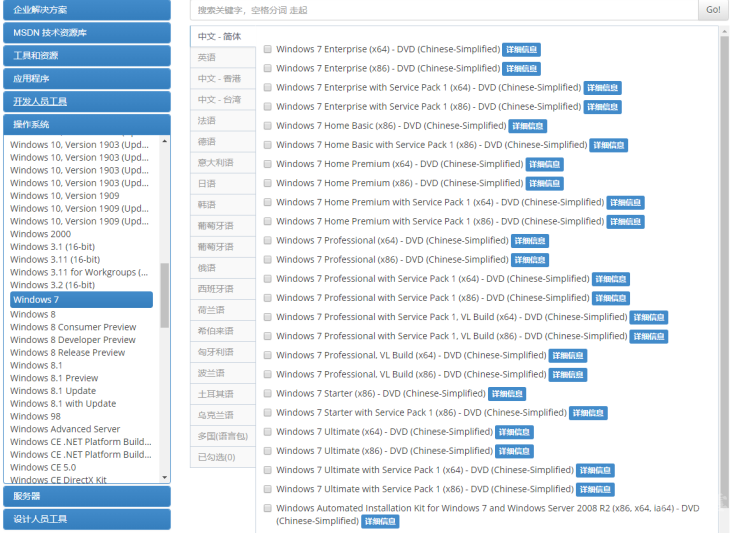746x533 pixels.
Task: Switch to the 英语 language tab
Action: click(x=223, y=58)
